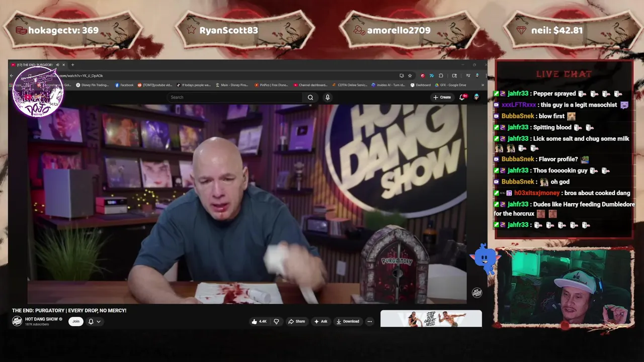The image size is (644, 362).
Task: Open the invideo AI bookmark
Action: [x=389, y=85]
